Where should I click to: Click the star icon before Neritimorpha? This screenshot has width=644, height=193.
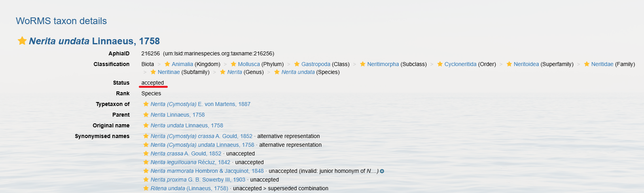pyautogui.click(x=363, y=64)
